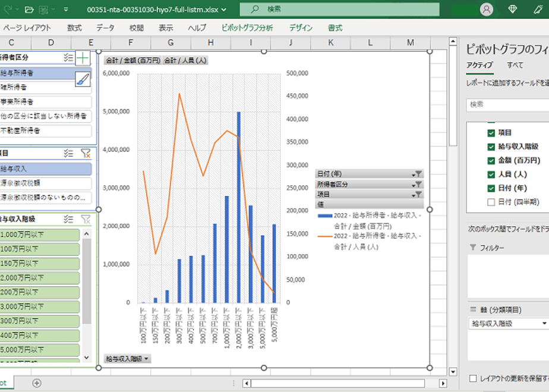Select the column H header

pos(210,43)
